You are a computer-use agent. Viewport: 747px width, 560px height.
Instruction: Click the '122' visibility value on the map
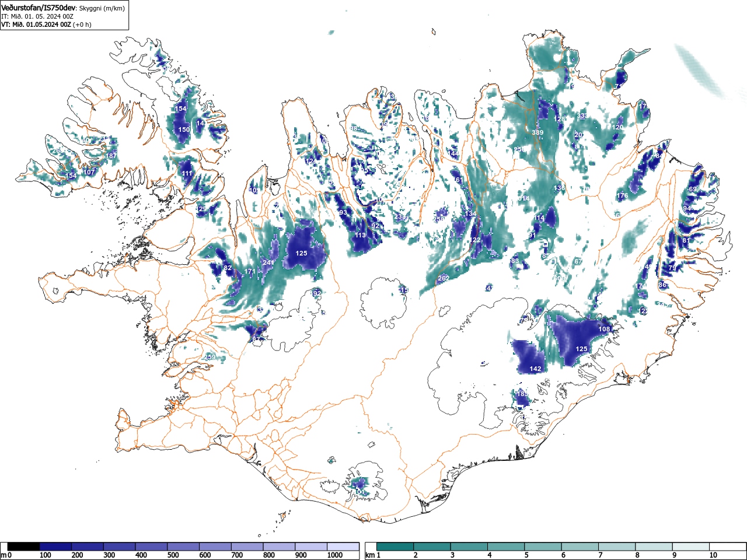point(475,240)
